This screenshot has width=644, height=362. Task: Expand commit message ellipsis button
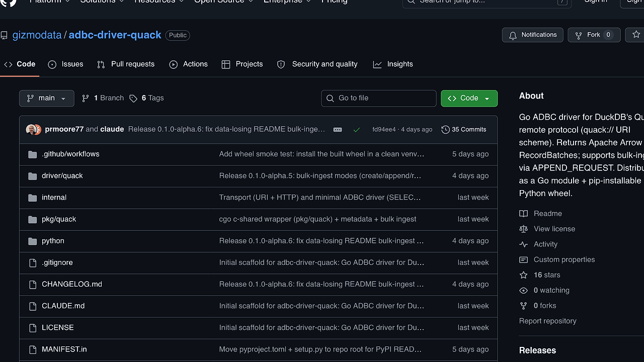[x=338, y=129]
